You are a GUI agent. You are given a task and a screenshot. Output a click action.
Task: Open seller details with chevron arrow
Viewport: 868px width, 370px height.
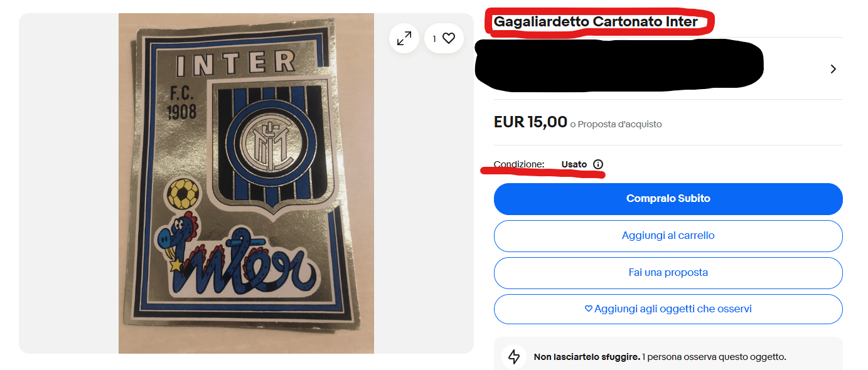coord(833,69)
